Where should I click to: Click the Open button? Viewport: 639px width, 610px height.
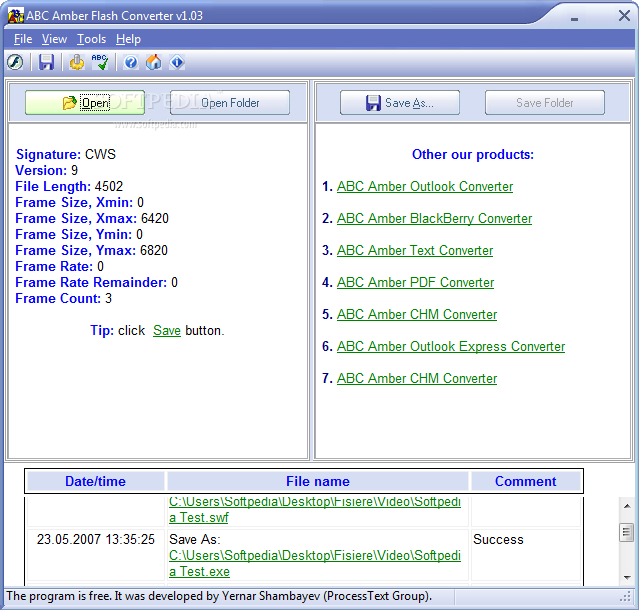[x=85, y=103]
